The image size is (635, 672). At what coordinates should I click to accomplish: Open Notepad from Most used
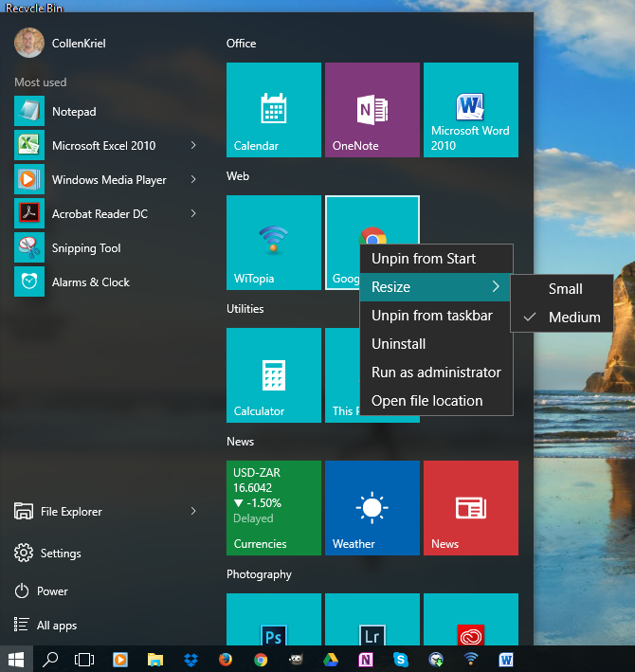(107, 111)
